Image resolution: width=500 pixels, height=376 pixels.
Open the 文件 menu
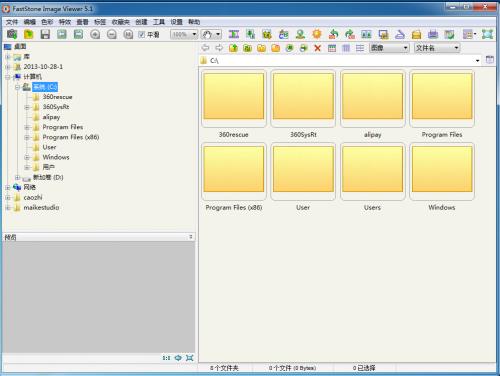click(x=12, y=22)
